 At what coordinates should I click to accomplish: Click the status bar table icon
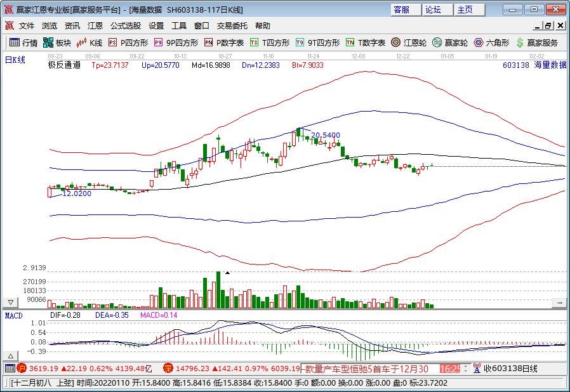coord(10,369)
